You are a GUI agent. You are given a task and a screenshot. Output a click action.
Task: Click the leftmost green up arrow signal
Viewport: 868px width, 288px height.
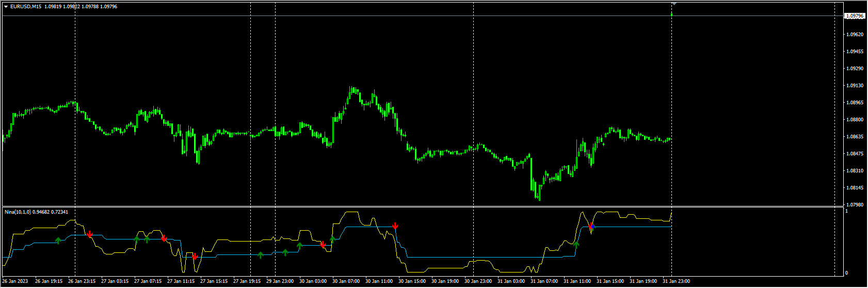click(x=58, y=240)
